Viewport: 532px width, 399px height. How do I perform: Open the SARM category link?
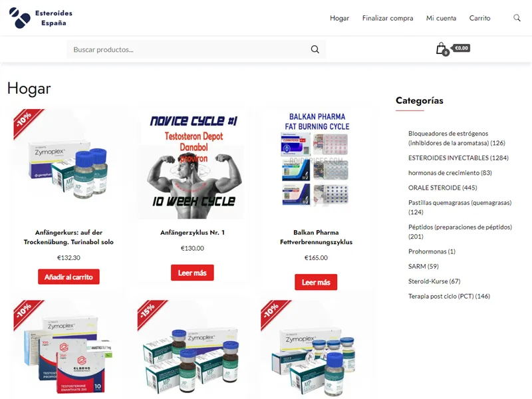coord(423,267)
